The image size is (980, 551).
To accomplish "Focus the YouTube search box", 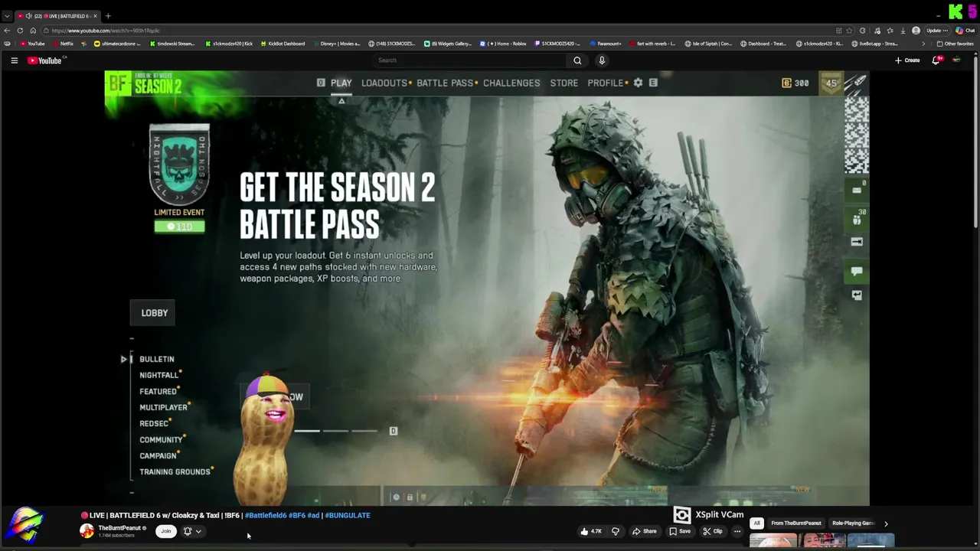I will pyautogui.click(x=469, y=60).
